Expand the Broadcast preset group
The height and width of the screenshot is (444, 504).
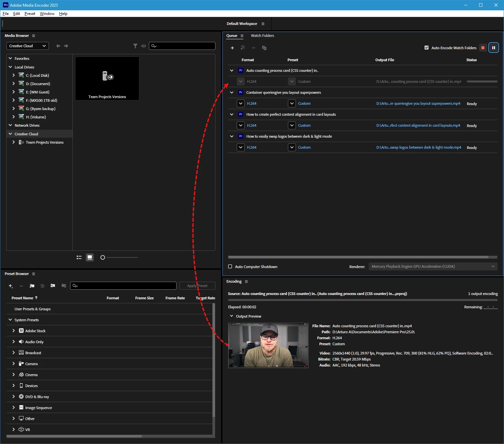(14, 353)
